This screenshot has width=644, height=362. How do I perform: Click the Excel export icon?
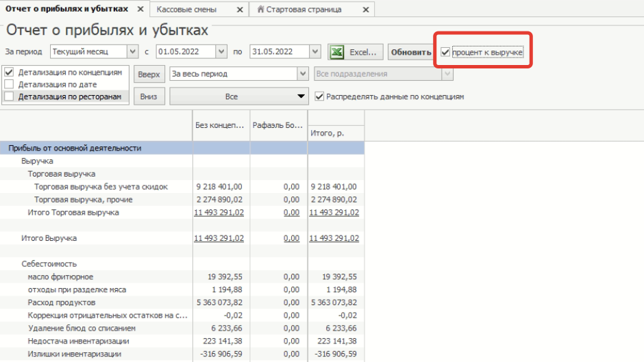pos(336,52)
